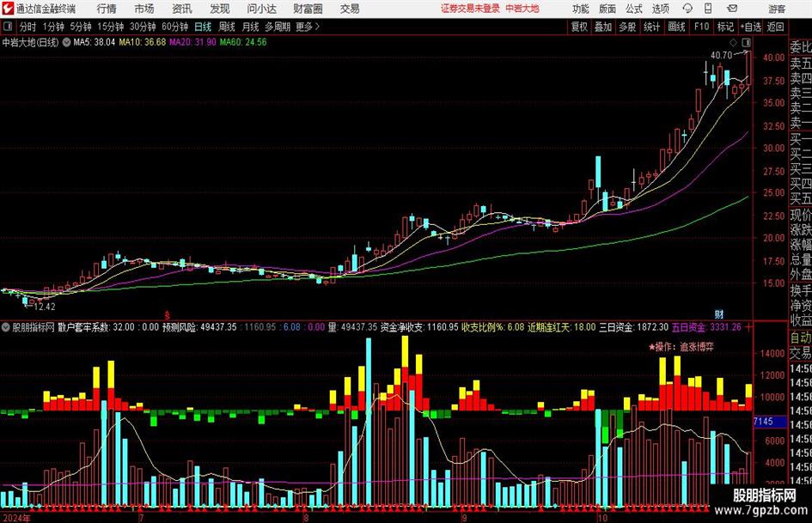Click the 财 marker at chart bottom
This screenshot has width=812, height=523.
point(719,314)
